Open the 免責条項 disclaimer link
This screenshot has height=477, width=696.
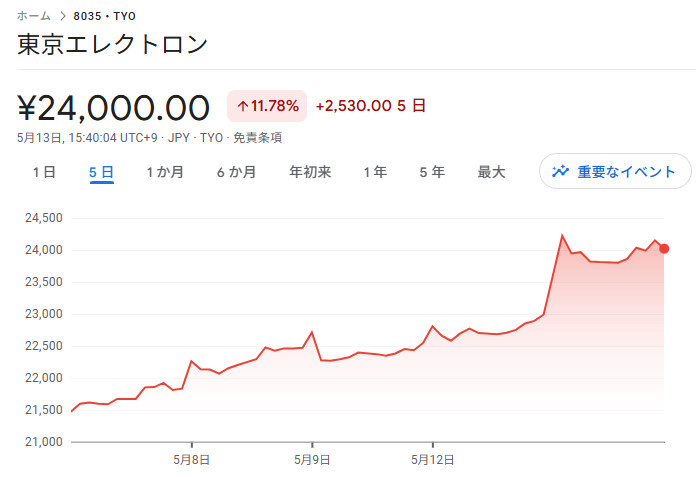pyautogui.click(x=257, y=138)
